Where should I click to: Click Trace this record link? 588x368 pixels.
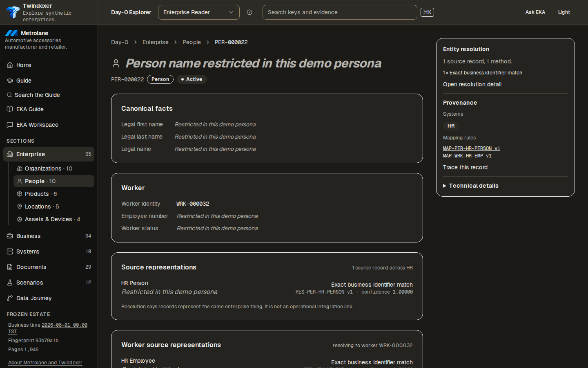point(465,167)
